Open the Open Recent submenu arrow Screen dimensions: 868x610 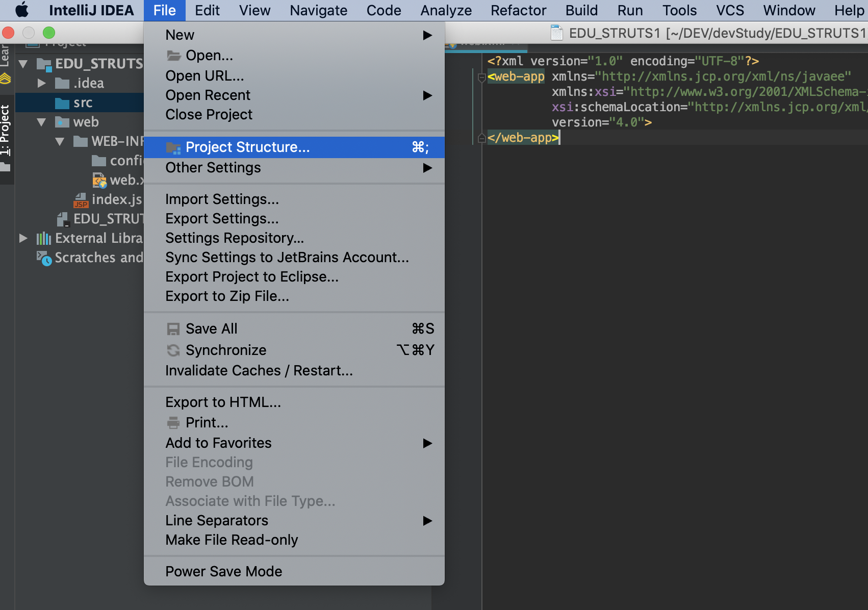[x=427, y=95]
